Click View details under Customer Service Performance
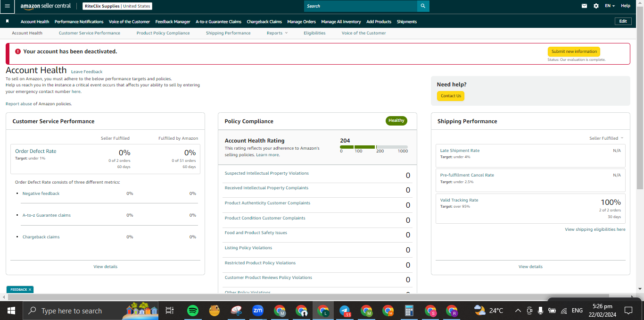 pyautogui.click(x=106, y=267)
